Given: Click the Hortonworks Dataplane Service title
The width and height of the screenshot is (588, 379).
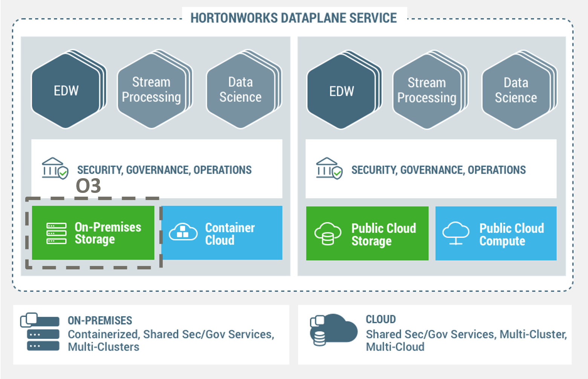Looking at the screenshot, I should 293,18.
